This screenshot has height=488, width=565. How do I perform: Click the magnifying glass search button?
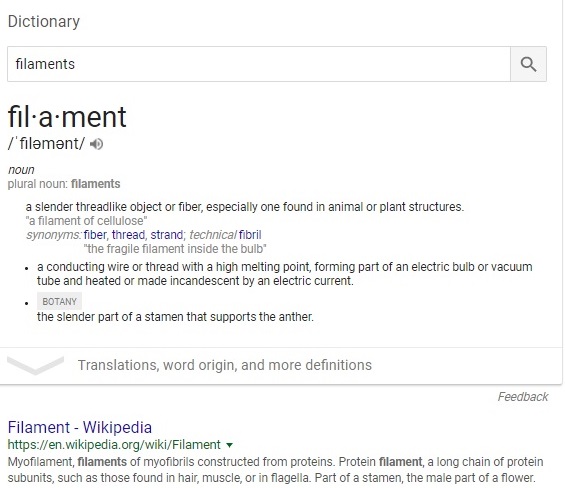pos(528,64)
